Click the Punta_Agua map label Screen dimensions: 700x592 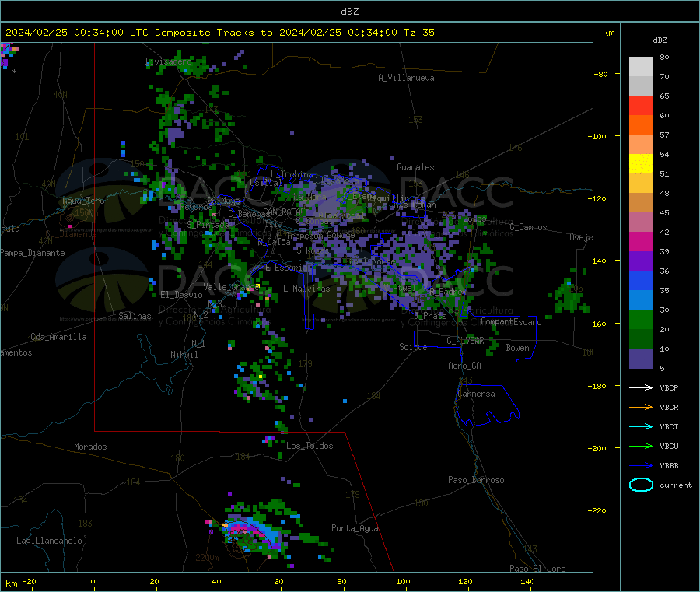tap(355, 528)
